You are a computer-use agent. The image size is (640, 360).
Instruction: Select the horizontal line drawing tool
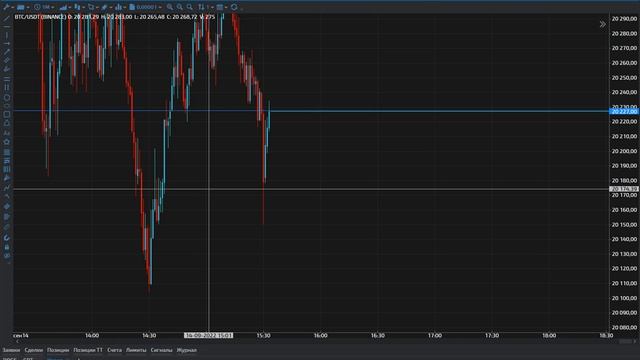(7, 27)
